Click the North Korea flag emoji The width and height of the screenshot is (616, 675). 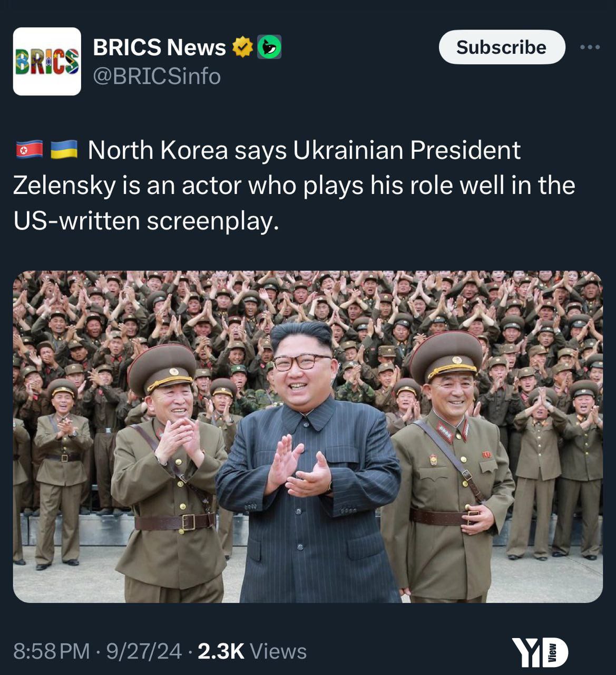coord(29,150)
